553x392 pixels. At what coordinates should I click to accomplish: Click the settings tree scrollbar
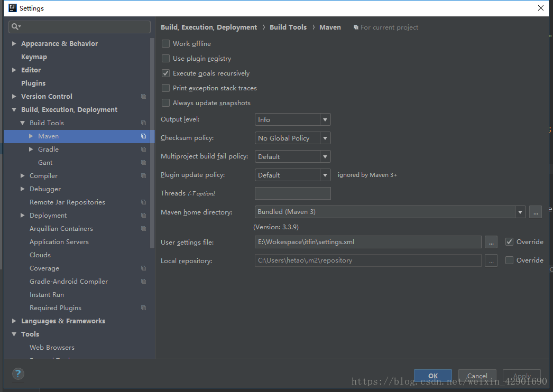[x=152, y=143]
